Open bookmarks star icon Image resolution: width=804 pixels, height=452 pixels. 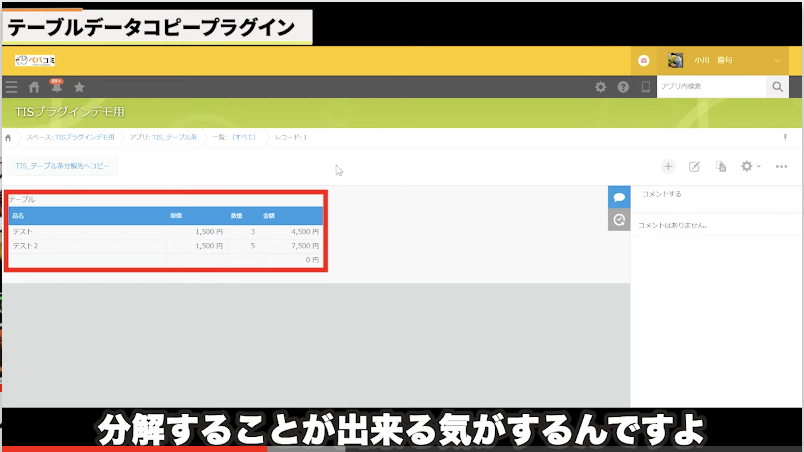pyautogui.click(x=80, y=88)
